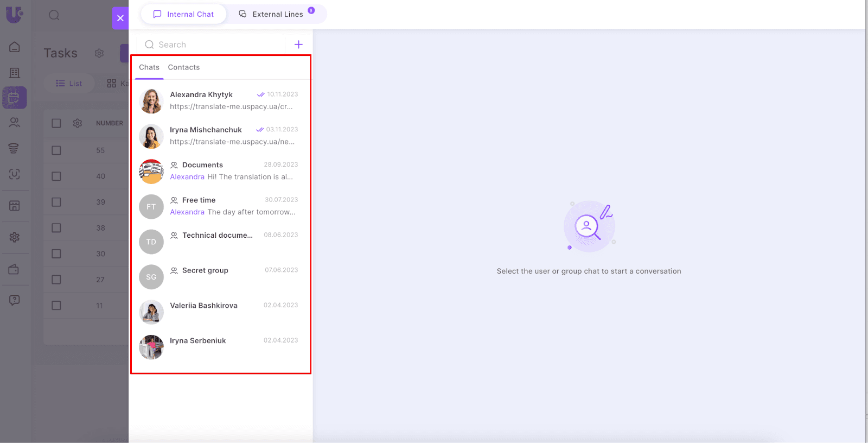The image size is (868, 443).
Task: Switch to the Contacts tab
Action: [x=183, y=67]
